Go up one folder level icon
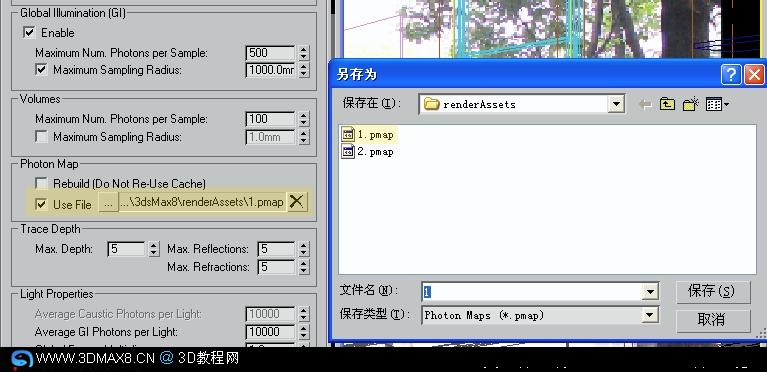 [x=667, y=104]
